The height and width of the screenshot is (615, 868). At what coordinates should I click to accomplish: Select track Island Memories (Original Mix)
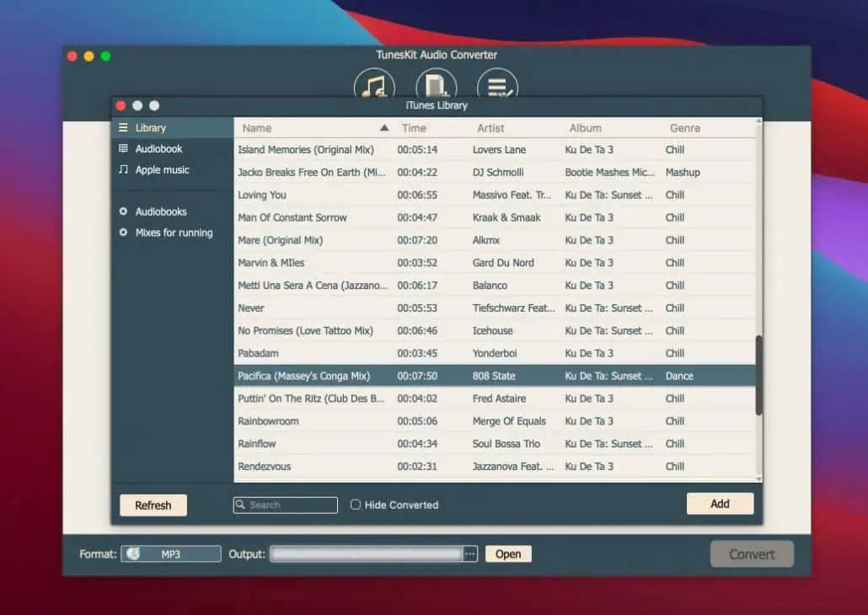point(495,149)
